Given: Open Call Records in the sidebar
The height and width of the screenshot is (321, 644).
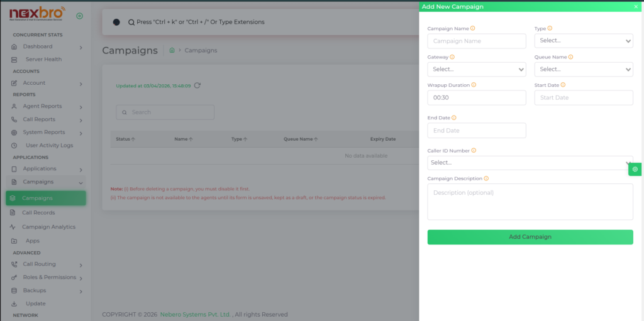Looking at the screenshot, I should (38, 212).
